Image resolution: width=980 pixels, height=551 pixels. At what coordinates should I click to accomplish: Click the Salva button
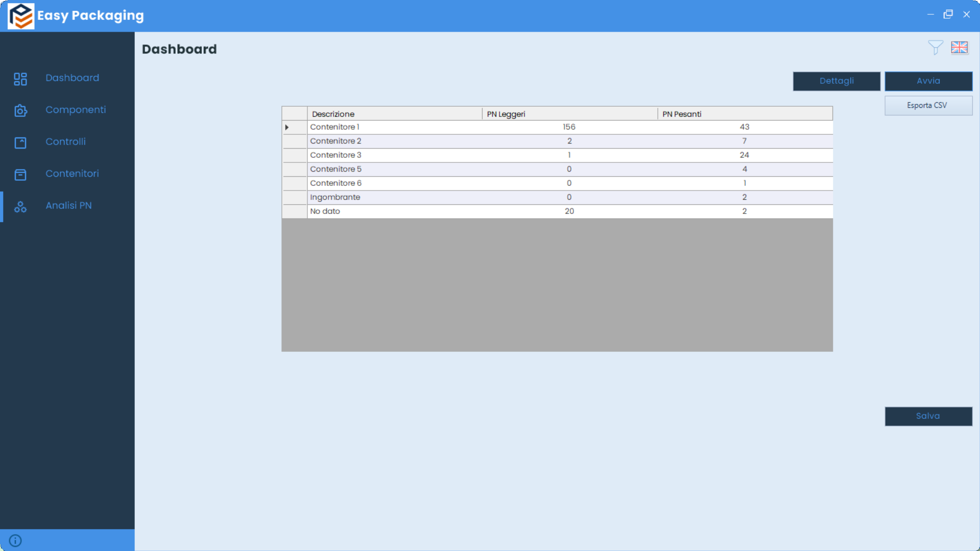[928, 416]
